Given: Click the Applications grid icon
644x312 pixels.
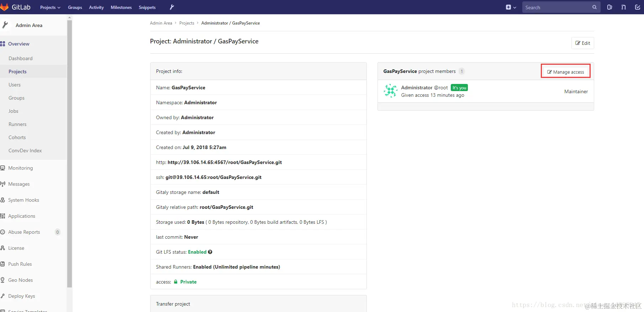Looking at the screenshot, I should coord(2,216).
